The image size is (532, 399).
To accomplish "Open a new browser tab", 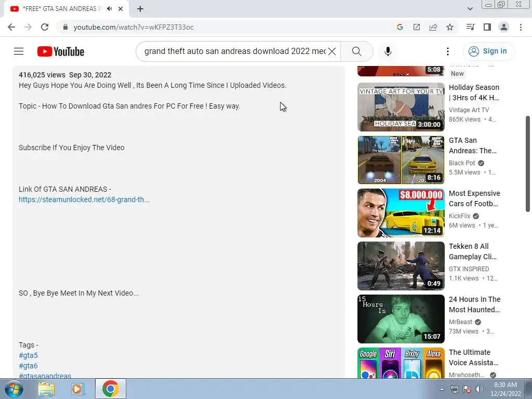I will pyautogui.click(x=140, y=9).
